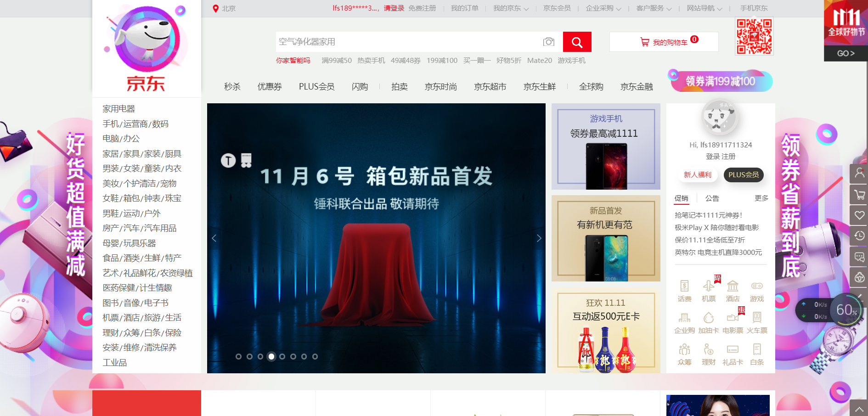This screenshot has width=868, height=416.
Task: Expand the 我的京东 dropdown
Action: pos(511,8)
